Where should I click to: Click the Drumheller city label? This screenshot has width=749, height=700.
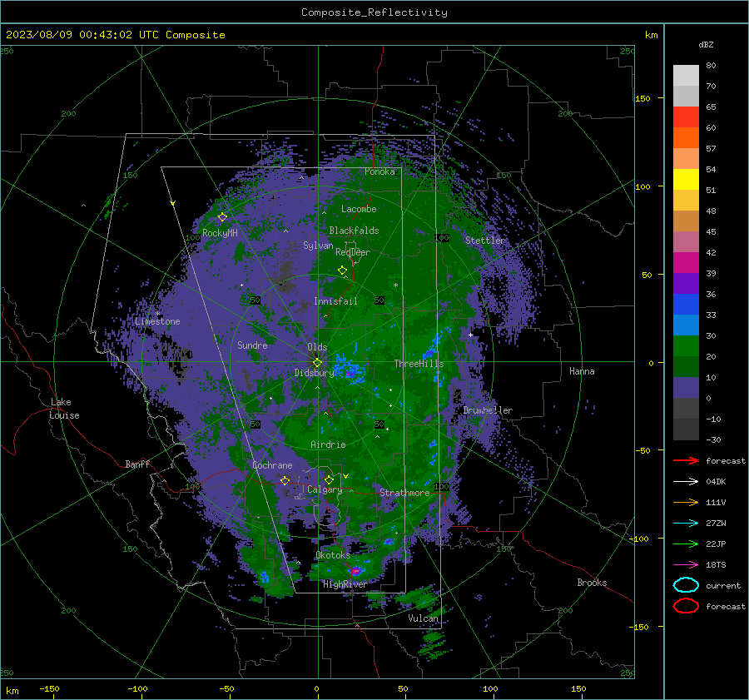[x=488, y=410]
